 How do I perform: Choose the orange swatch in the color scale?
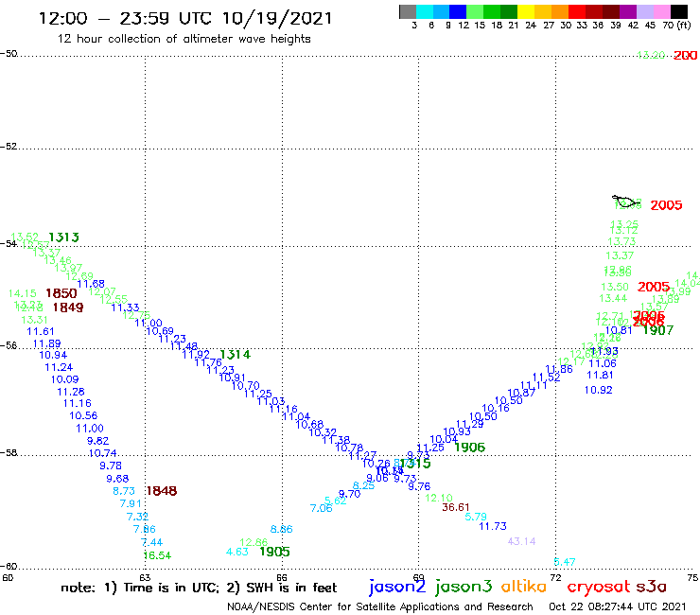pyautogui.click(x=560, y=11)
